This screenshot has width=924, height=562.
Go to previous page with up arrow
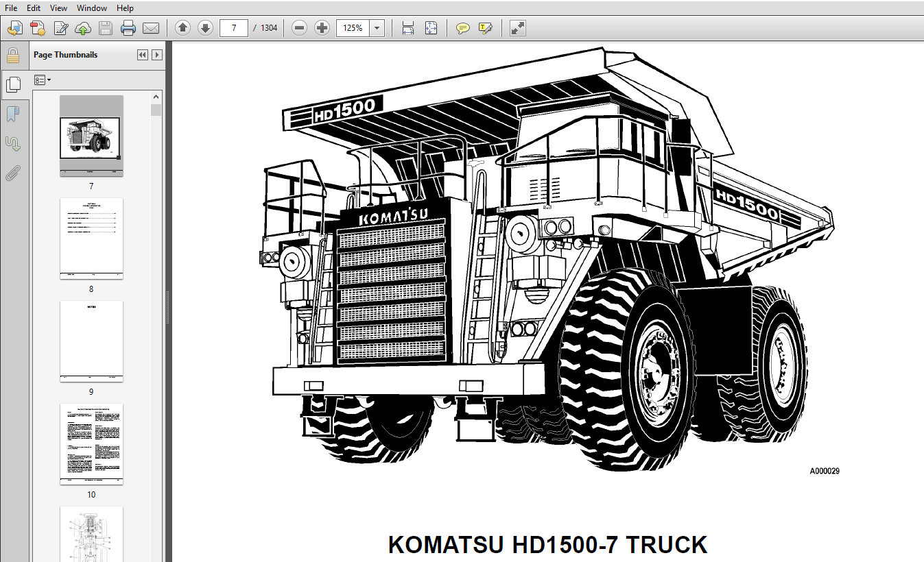(182, 28)
